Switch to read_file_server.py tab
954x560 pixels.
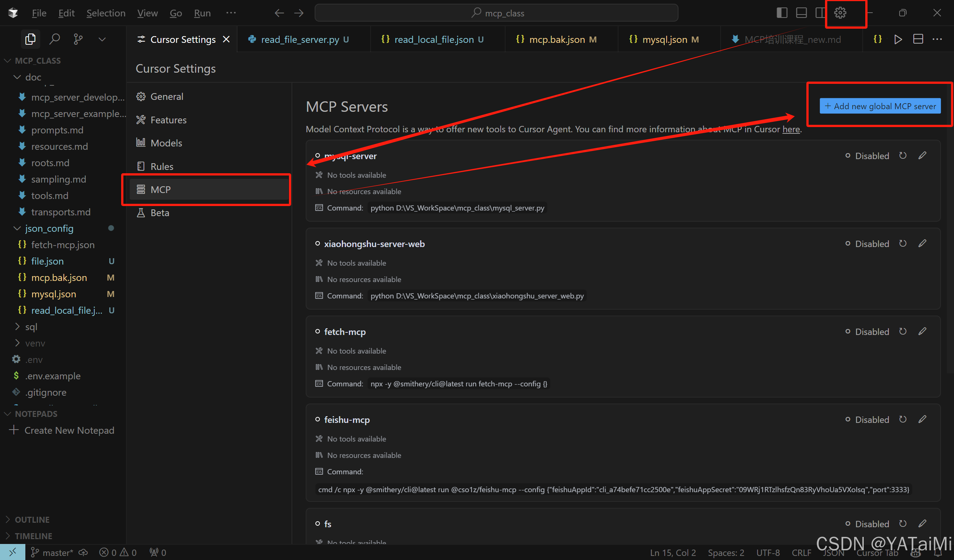click(300, 39)
